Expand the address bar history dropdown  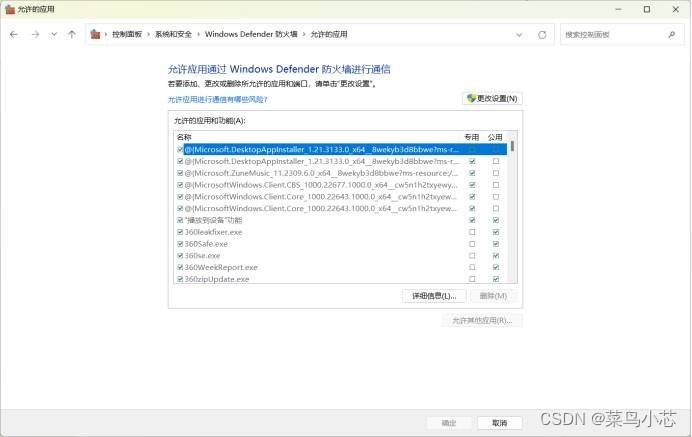[519, 34]
